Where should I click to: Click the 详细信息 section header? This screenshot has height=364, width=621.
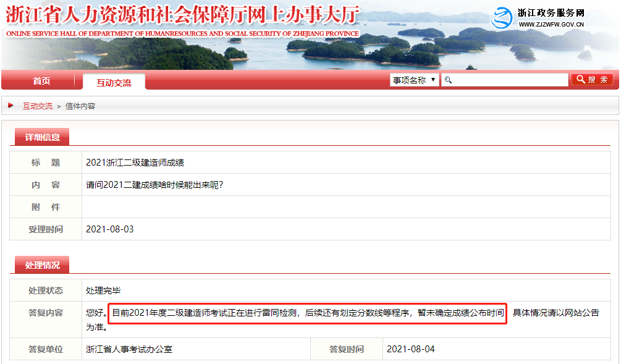tap(42, 137)
